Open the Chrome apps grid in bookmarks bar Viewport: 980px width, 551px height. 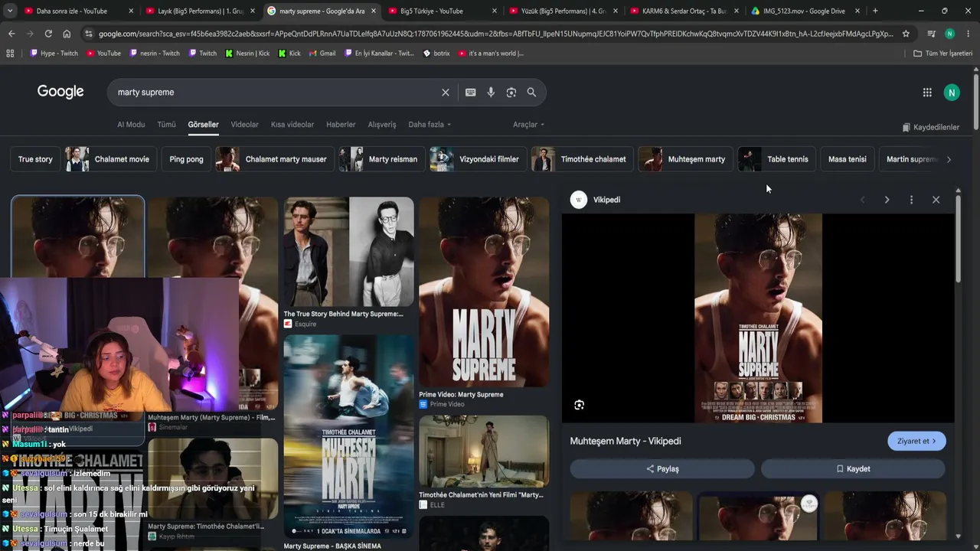pyautogui.click(x=10, y=54)
